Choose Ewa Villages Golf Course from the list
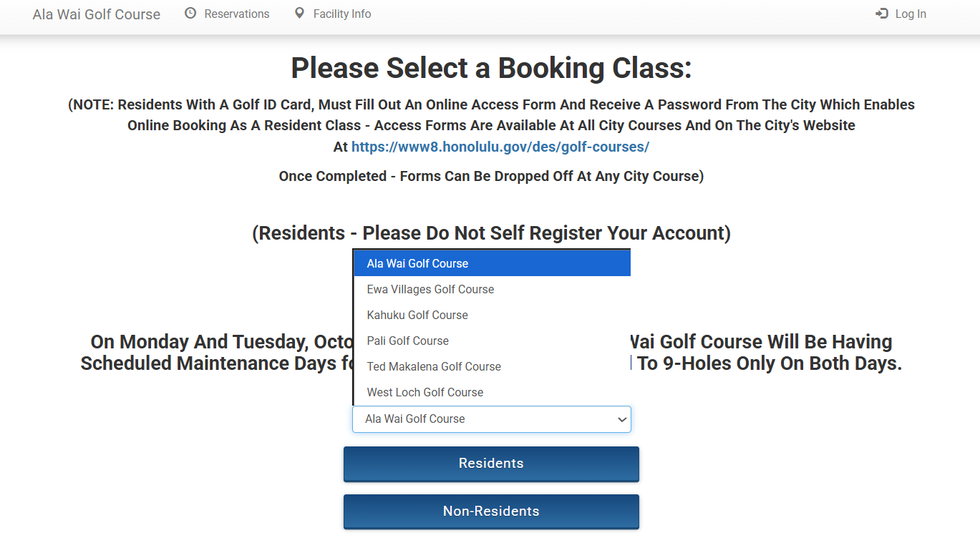 (430, 289)
